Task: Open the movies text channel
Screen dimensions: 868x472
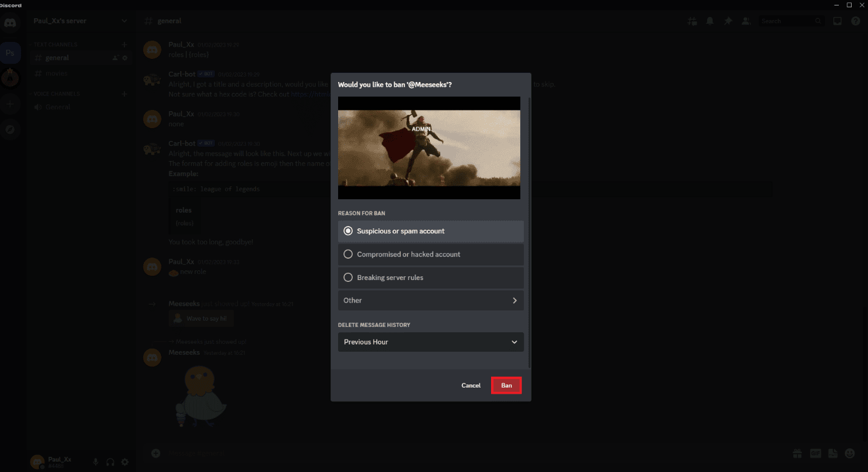Action: (81, 74)
